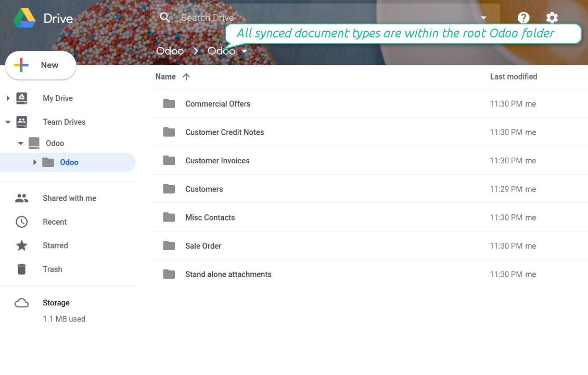This screenshot has height=375, width=588.
Task: Click the Google Drive logo icon
Action: [x=24, y=18]
